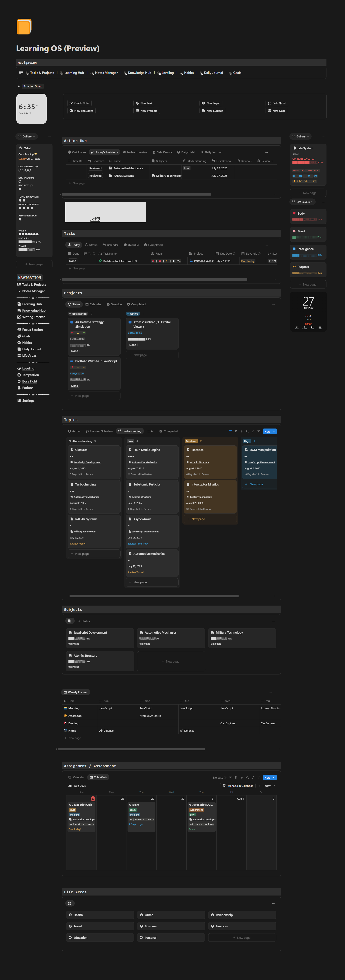Click the search icon in Topics toolbar

[248, 431]
